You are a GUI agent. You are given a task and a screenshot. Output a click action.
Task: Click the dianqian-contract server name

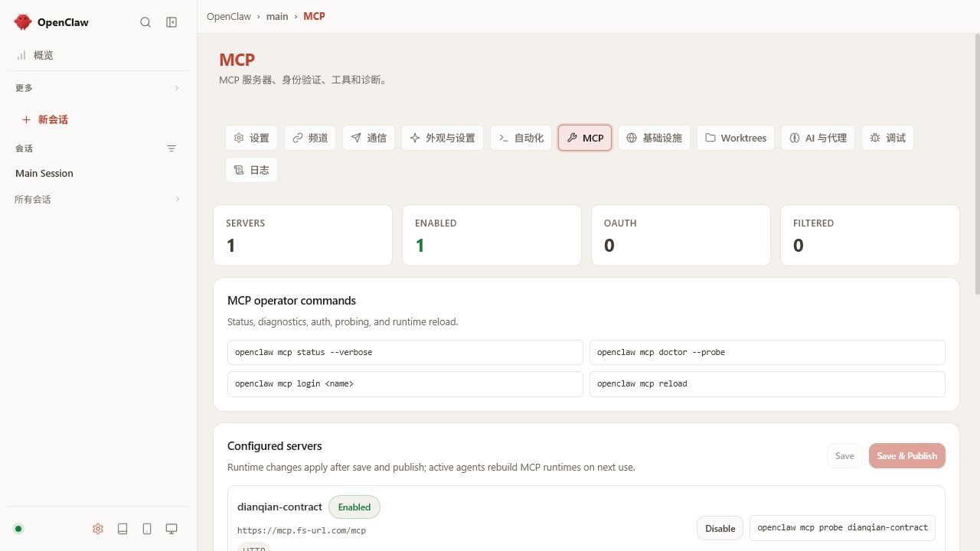(x=279, y=507)
